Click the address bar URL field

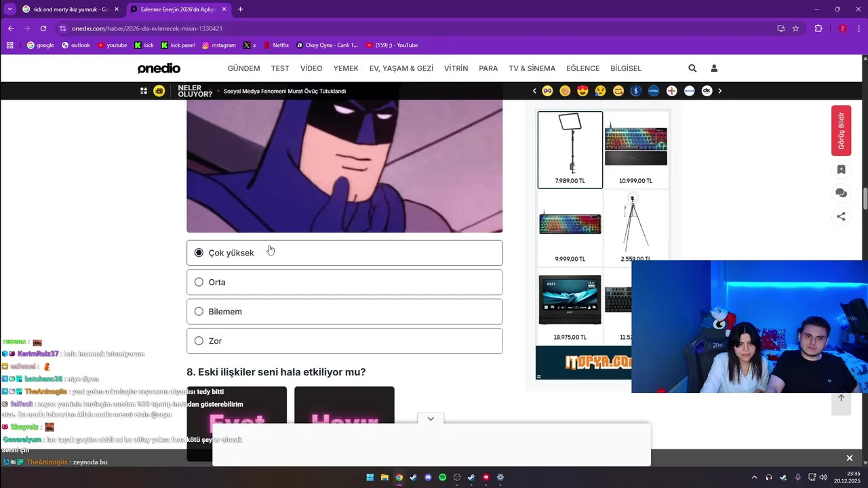(x=407, y=28)
